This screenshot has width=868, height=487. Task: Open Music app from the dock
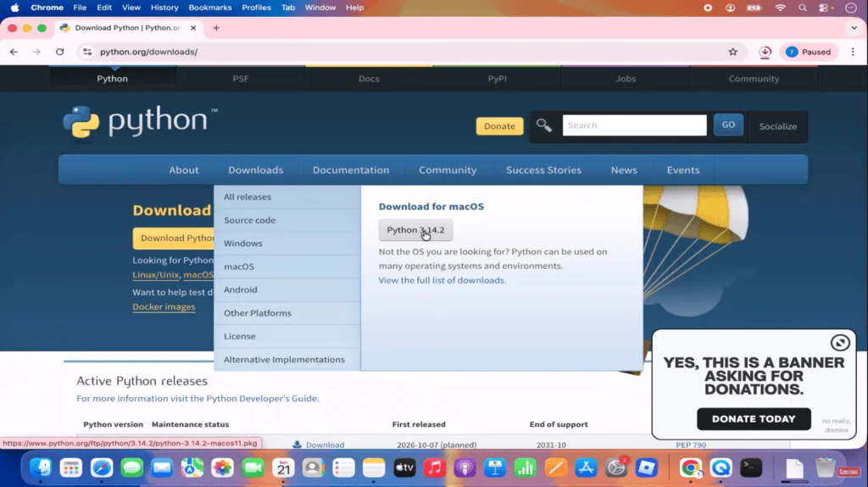pyautogui.click(x=435, y=467)
